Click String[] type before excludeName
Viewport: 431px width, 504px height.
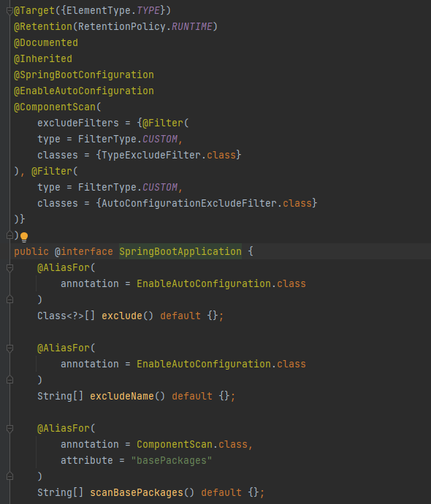click(x=61, y=397)
